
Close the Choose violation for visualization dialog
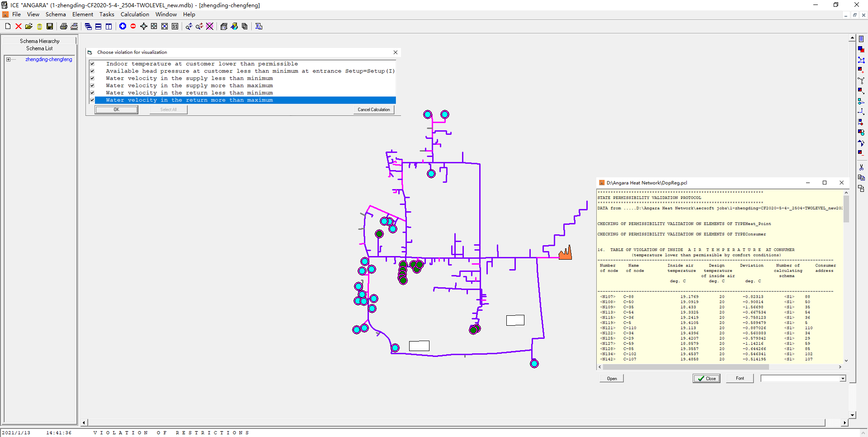click(396, 52)
